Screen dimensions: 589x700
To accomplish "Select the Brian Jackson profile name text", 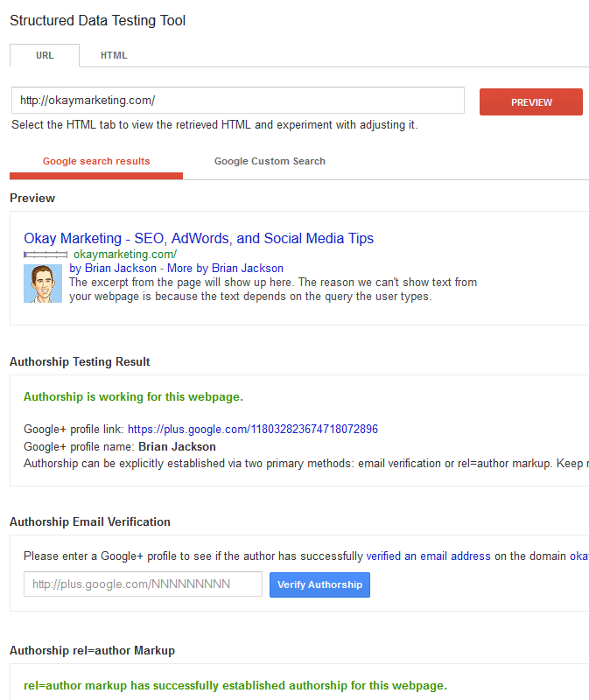I will point(177,447).
